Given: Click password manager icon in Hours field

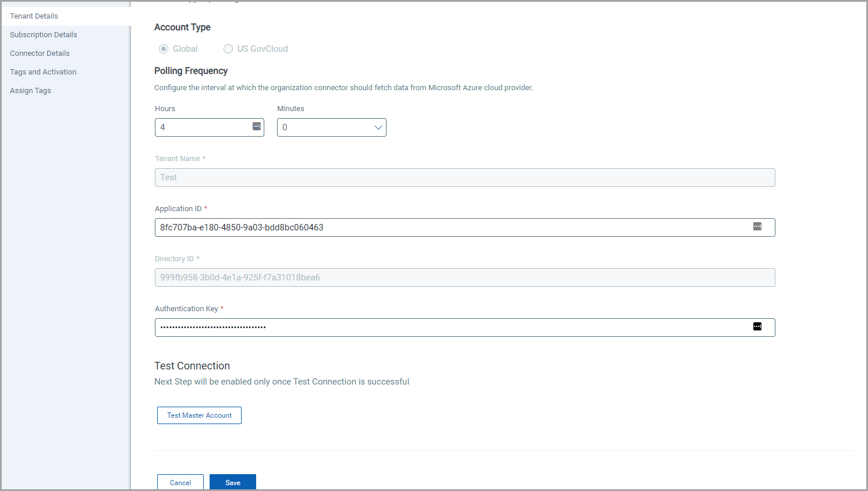Looking at the screenshot, I should (x=256, y=127).
